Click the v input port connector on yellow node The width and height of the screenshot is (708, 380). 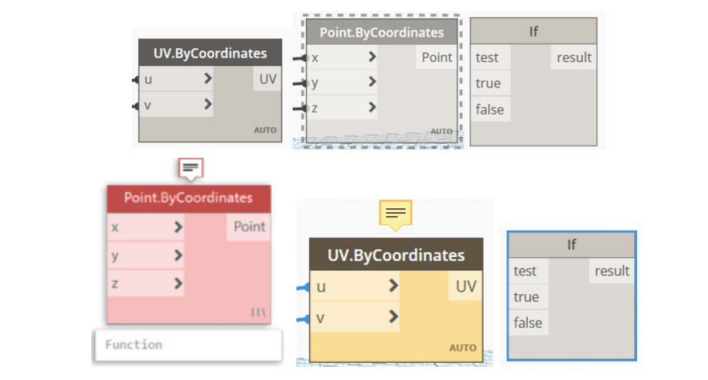(x=303, y=320)
